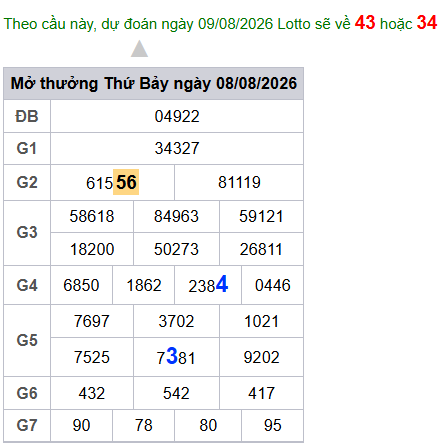Click the red predicted number 43

365,23
